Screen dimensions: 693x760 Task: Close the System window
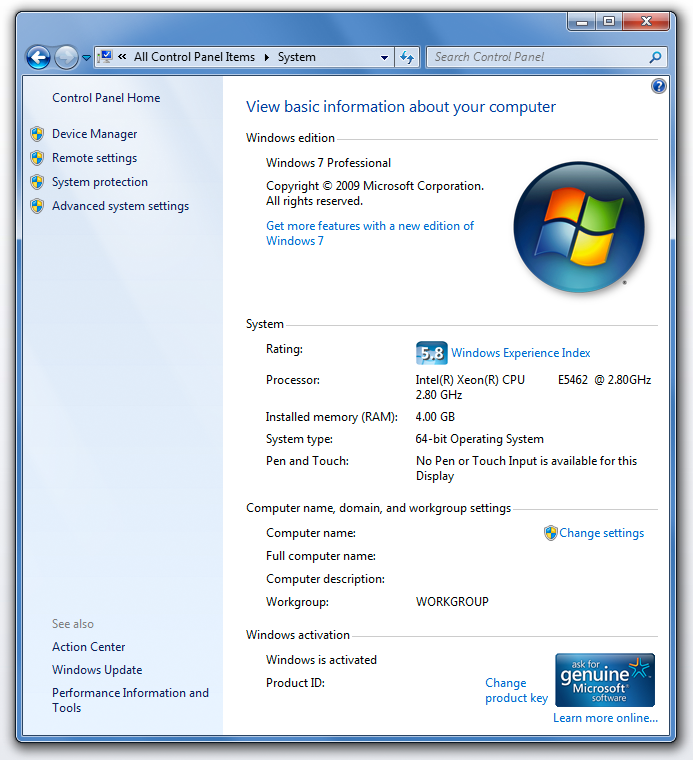pos(646,21)
